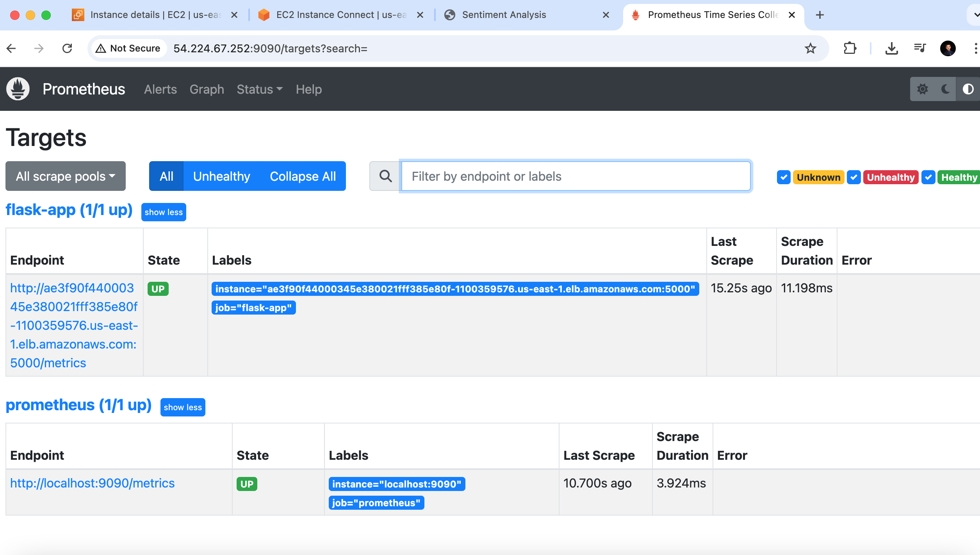Select the All targets filter button

pos(166,176)
